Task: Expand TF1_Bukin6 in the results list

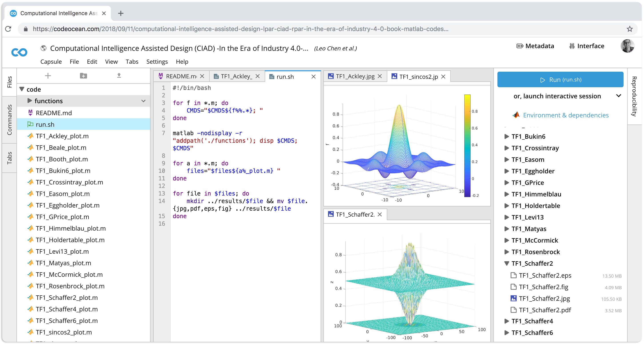Action: click(507, 136)
